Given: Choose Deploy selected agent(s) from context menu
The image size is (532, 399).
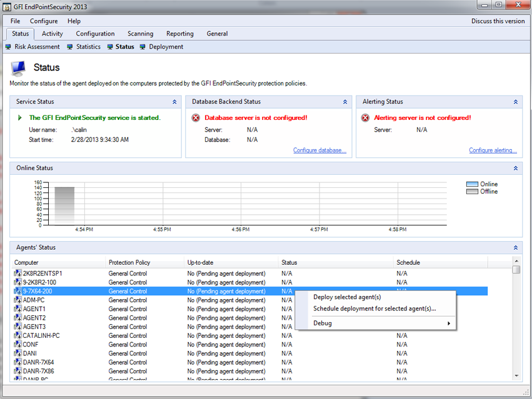Looking at the screenshot, I should [347, 297].
